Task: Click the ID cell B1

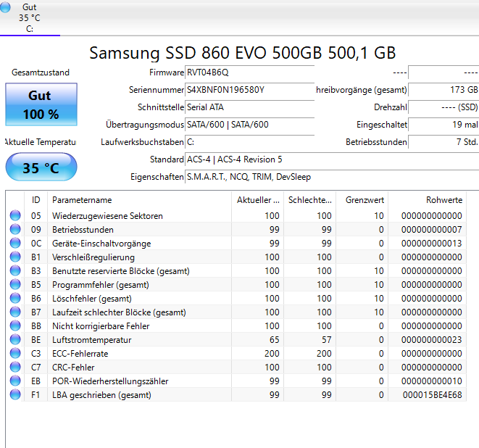Action: click(x=36, y=257)
